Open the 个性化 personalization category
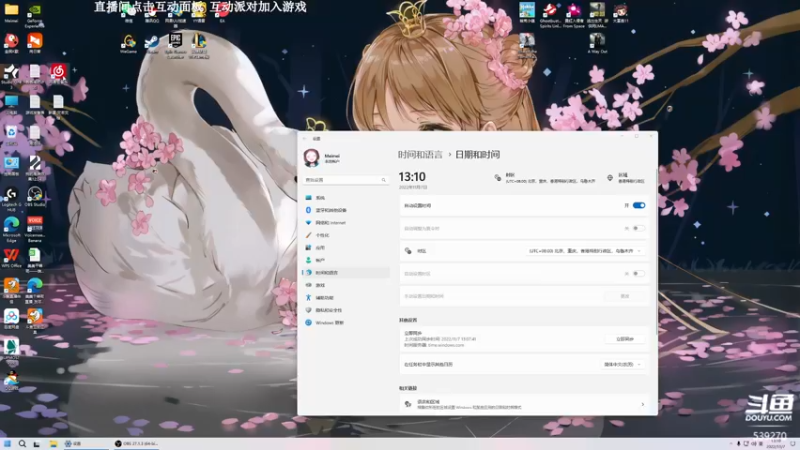Viewport: 800px width, 450px height. [x=346, y=235]
